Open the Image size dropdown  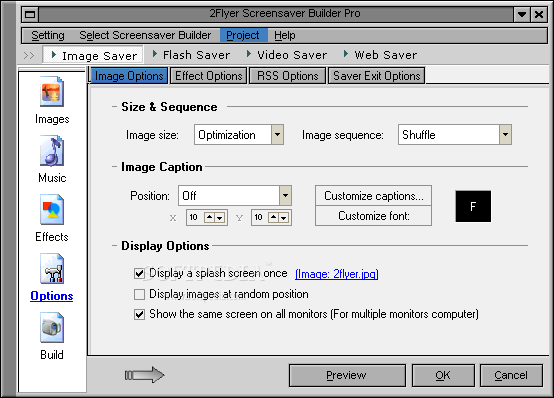pyautogui.click(x=277, y=135)
